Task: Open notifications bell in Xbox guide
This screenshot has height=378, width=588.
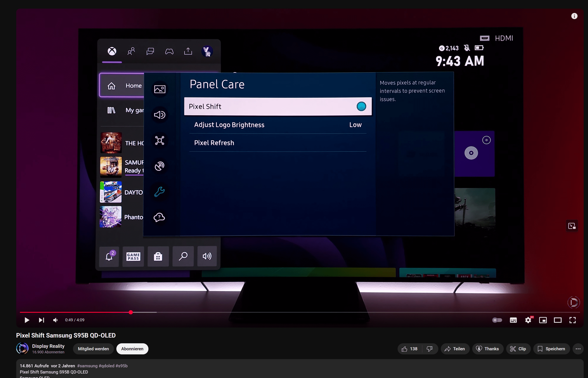Action: pyautogui.click(x=109, y=256)
